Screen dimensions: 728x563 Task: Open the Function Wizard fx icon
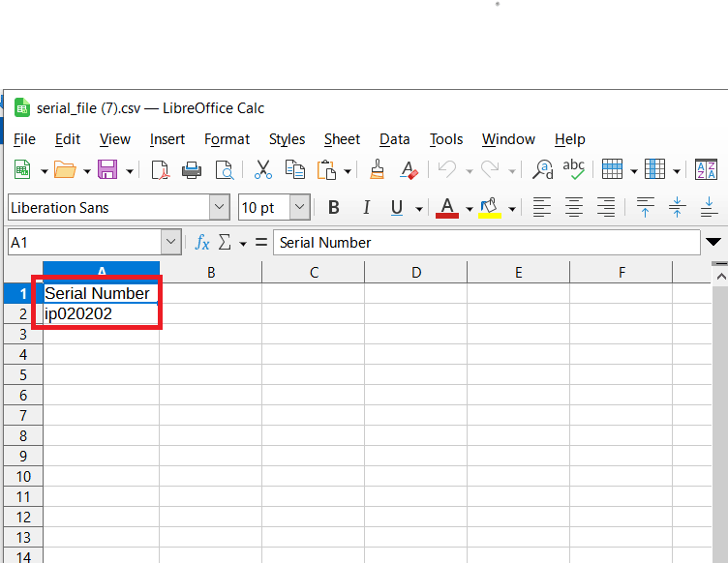202,242
